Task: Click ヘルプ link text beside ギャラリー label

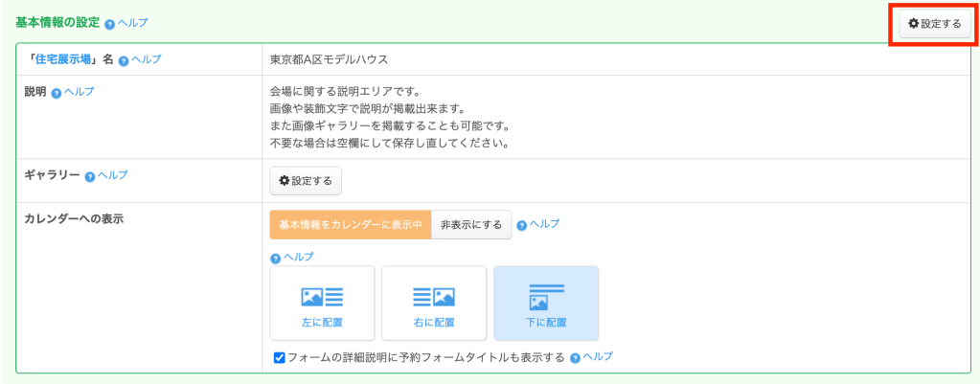Action: pos(112,175)
